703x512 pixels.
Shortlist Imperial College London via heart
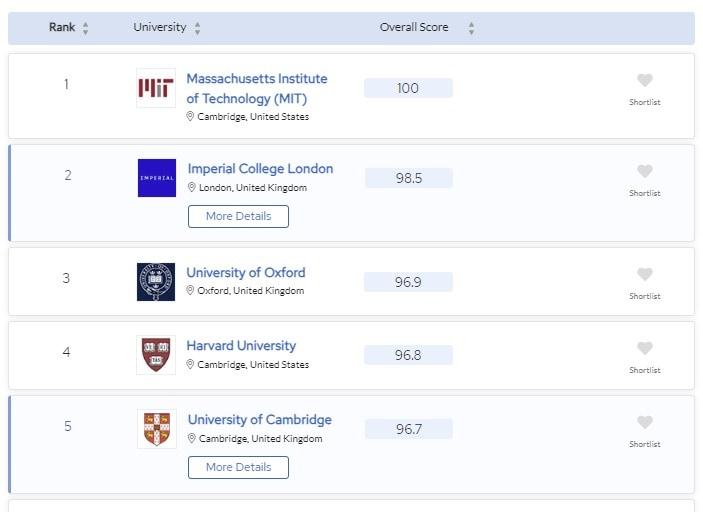(645, 172)
